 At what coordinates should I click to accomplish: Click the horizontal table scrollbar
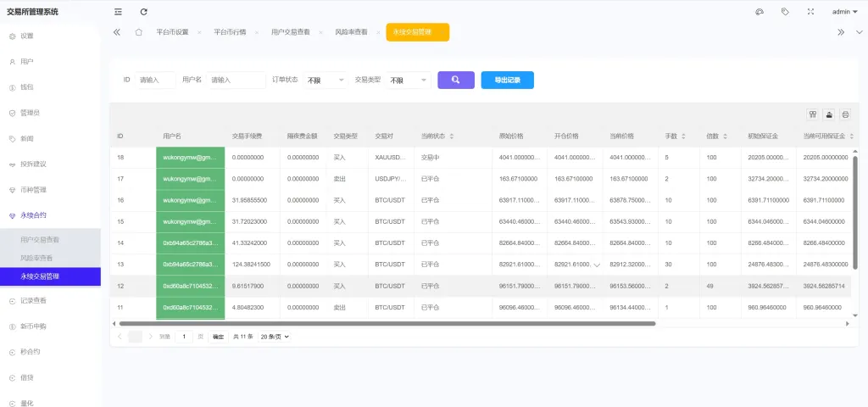coord(387,323)
